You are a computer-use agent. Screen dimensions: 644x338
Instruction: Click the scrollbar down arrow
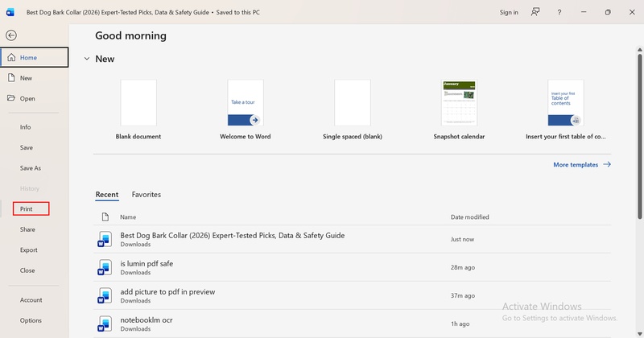coord(639,333)
